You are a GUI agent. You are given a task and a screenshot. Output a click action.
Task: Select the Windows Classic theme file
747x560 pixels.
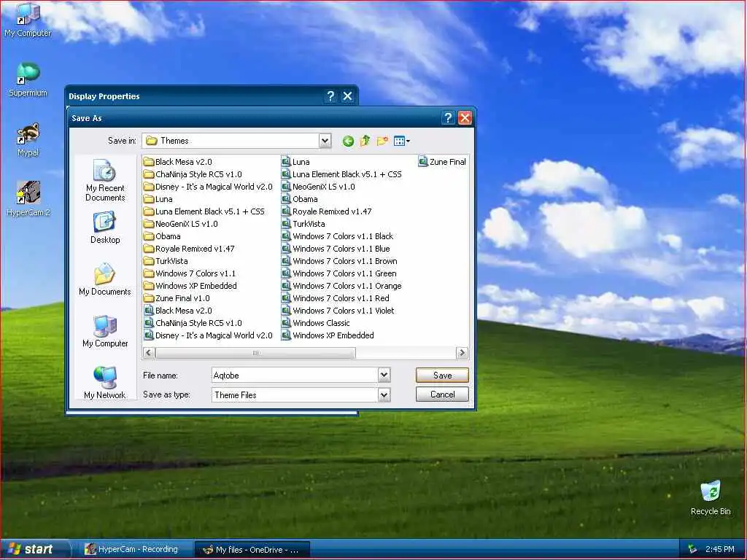[316, 323]
